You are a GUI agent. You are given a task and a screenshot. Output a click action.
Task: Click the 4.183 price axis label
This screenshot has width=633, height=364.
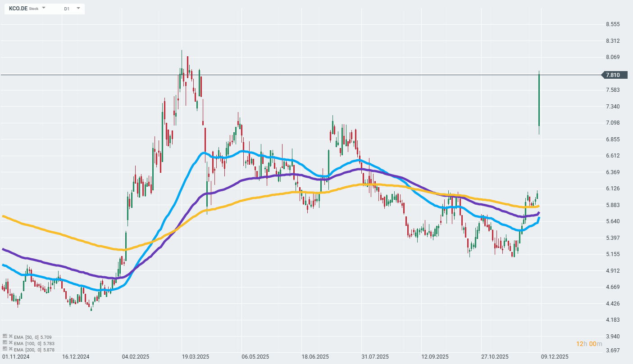tap(613, 320)
